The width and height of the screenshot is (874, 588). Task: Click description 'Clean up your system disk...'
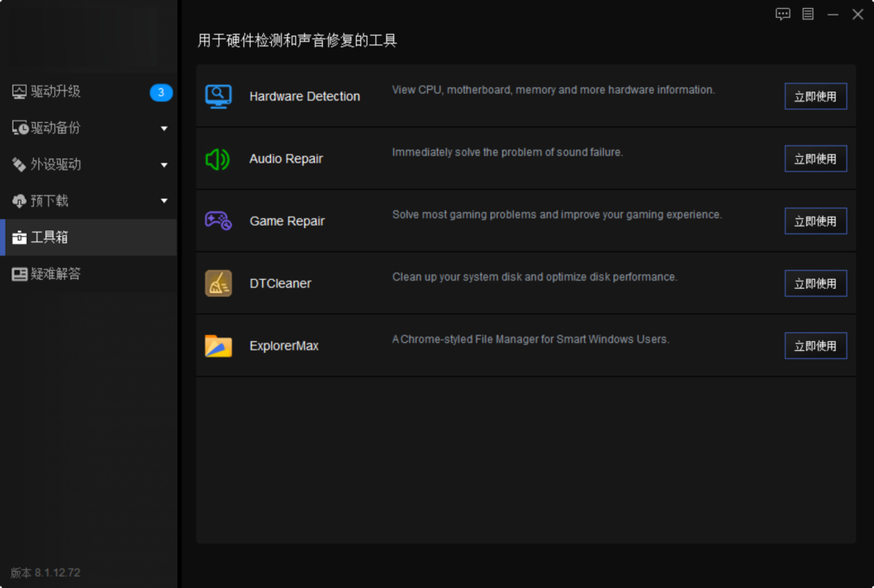(535, 277)
